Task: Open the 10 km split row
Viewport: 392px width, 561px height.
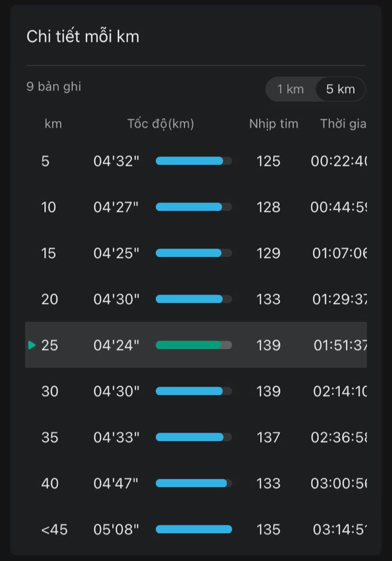Action: tap(196, 207)
